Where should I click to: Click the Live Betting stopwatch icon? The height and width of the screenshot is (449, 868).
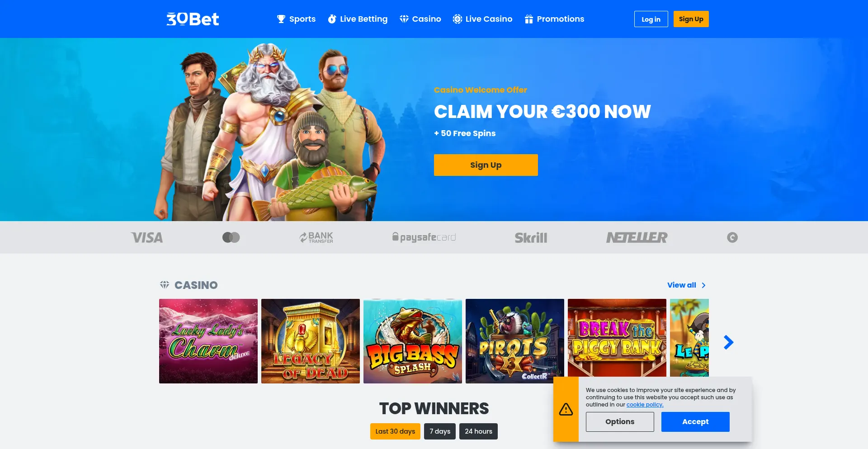(332, 19)
